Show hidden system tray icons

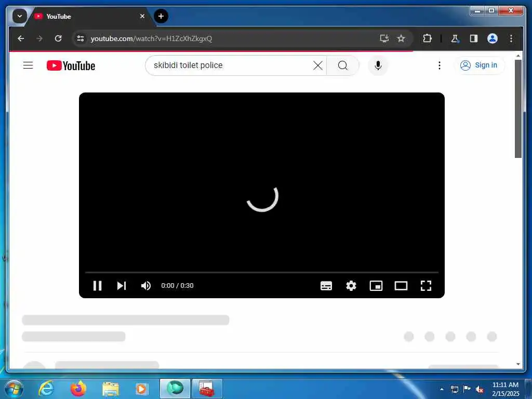pos(442,389)
